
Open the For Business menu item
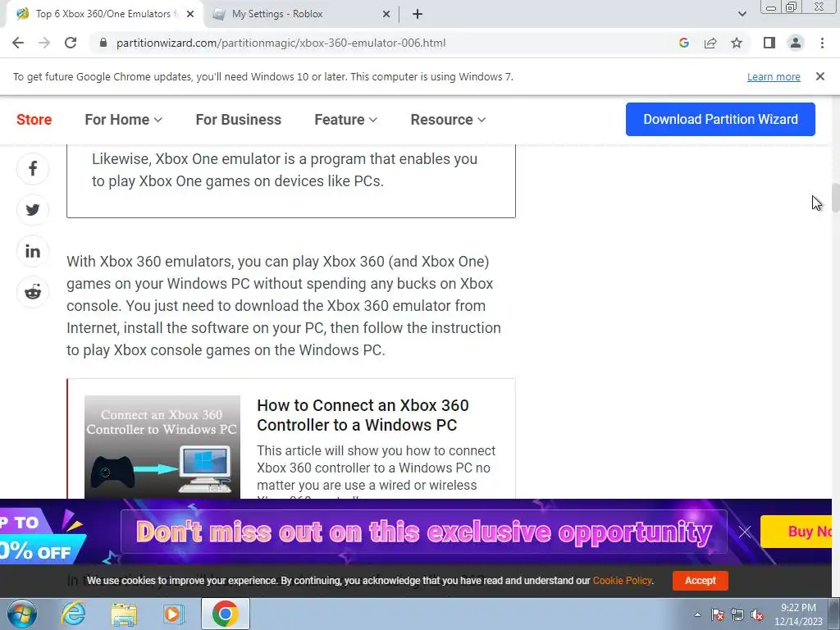(x=239, y=120)
